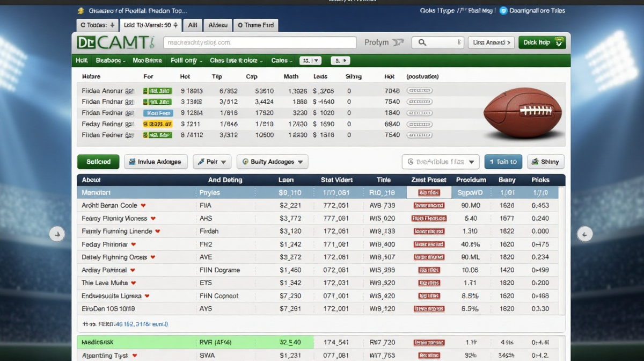Click the heart icon beside Archt Beran Coole

[143, 206]
